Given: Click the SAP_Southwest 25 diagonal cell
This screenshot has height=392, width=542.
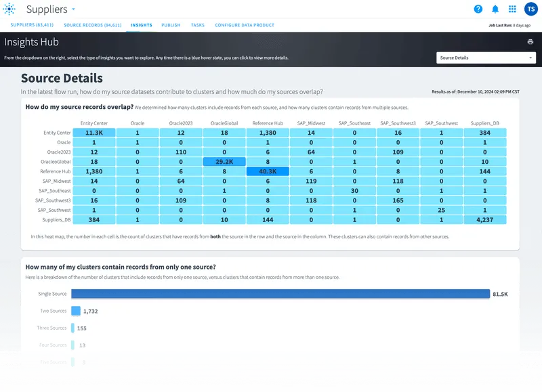Looking at the screenshot, I should [442, 210].
